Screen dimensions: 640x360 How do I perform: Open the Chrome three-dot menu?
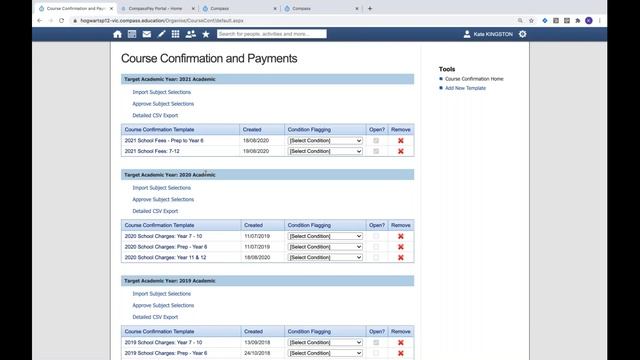pyautogui.click(x=600, y=20)
